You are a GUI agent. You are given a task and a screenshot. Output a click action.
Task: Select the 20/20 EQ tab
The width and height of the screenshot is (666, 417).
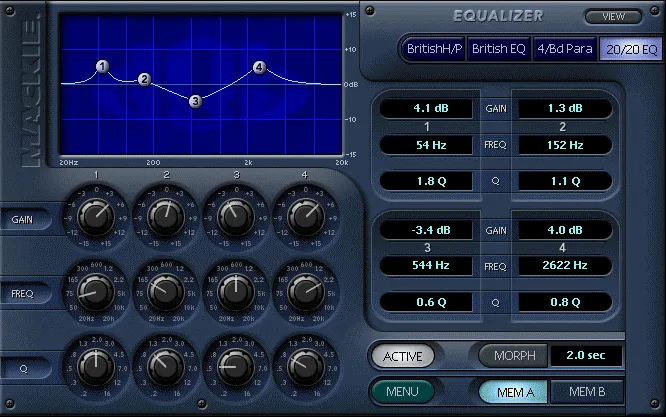tap(632, 49)
